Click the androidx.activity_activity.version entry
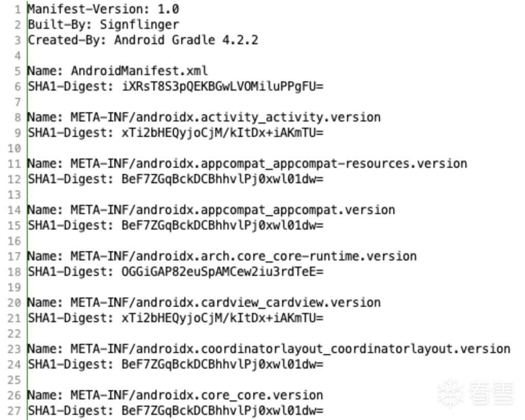The image size is (525, 420). pyautogui.click(x=225, y=117)
